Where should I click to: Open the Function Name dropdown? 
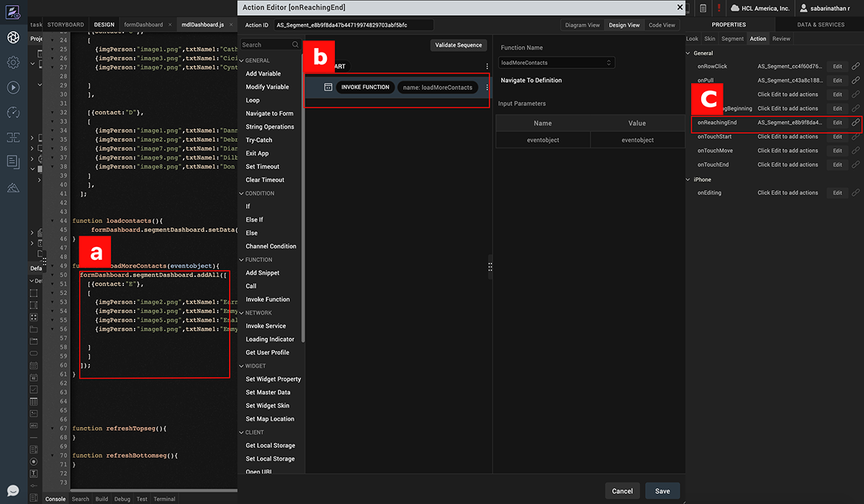pyautogui.click(x=557, y=63)
